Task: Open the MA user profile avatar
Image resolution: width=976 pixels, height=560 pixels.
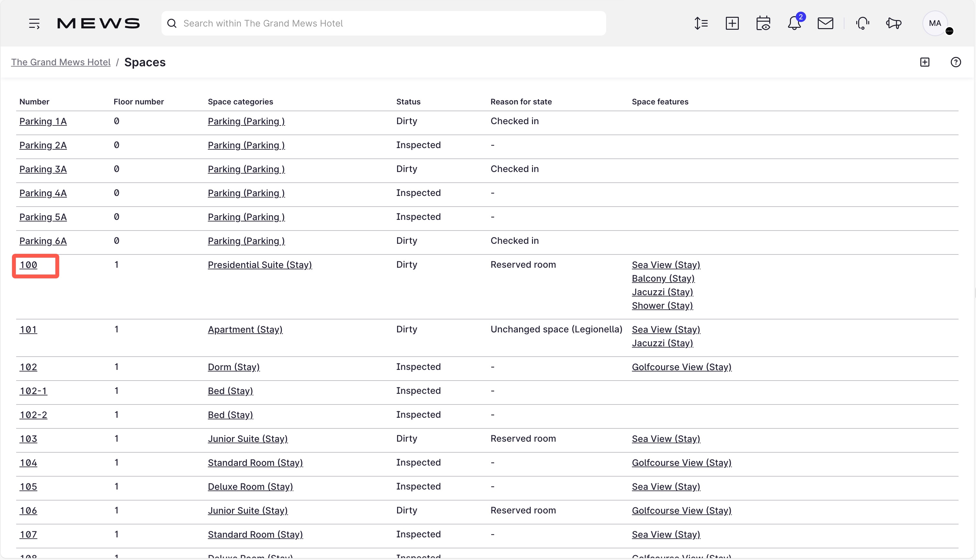Action: pyautogui.click(x=935, y=24)
